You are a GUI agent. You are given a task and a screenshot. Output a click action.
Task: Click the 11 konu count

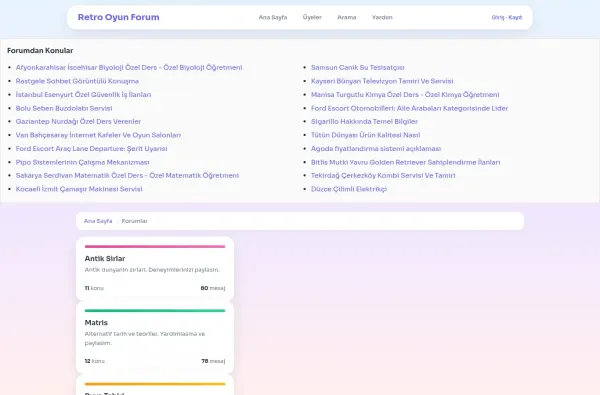94,288
